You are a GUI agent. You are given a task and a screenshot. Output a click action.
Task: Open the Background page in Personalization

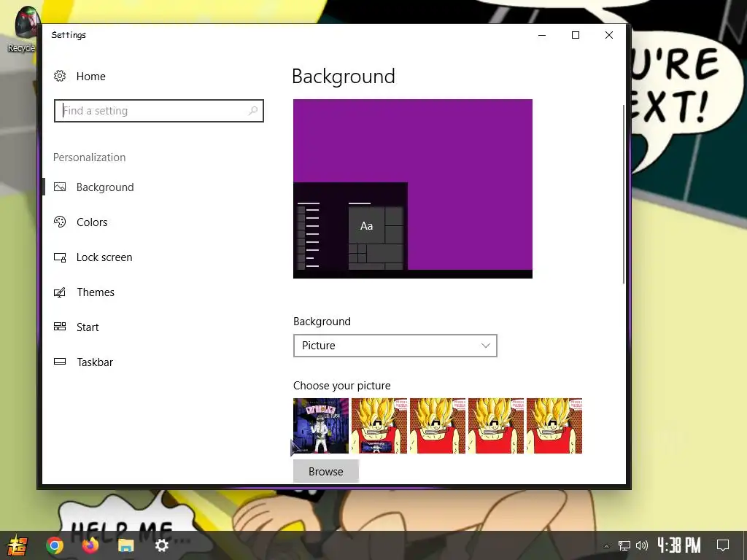coord(105,187)
